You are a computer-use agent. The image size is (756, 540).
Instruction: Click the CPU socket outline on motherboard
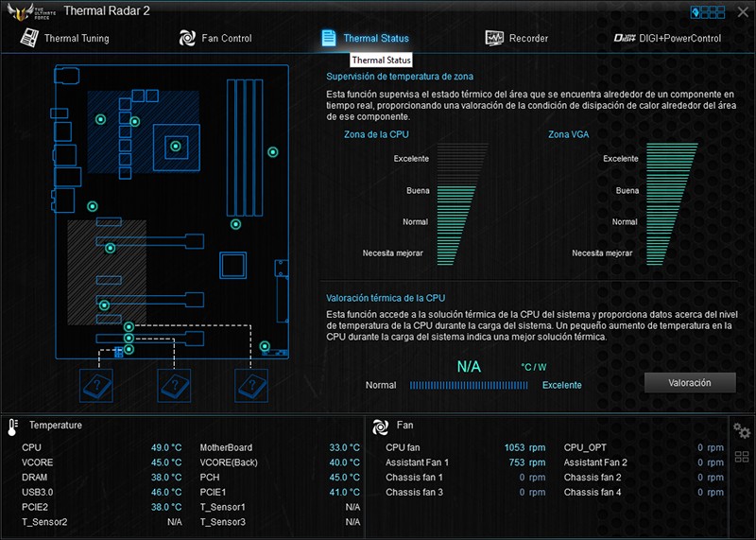coord(177,148)
